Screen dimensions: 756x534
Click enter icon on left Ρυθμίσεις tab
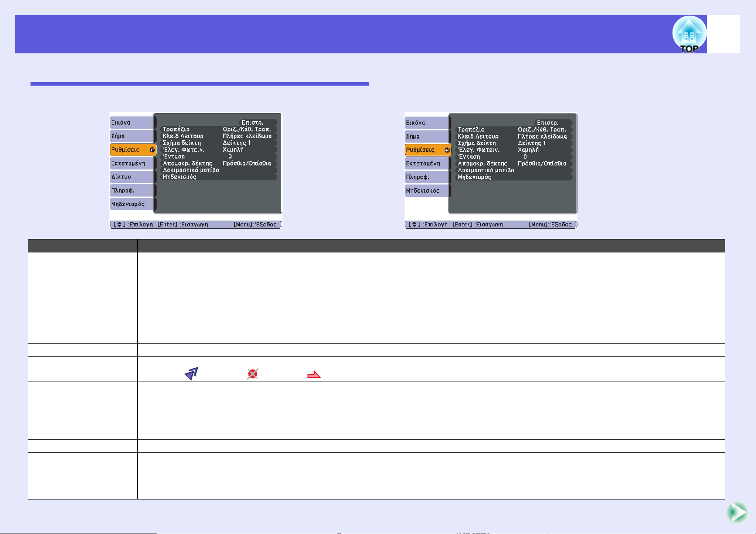click(152, 150)
